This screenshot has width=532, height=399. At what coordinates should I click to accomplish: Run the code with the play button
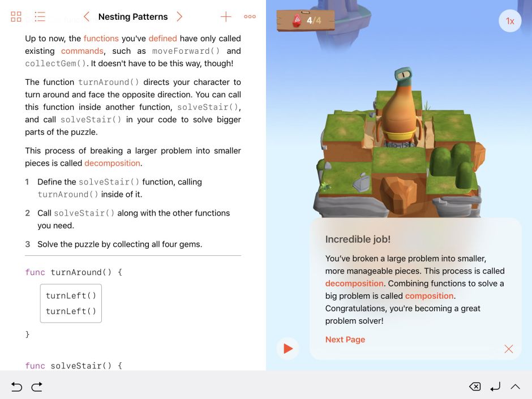click(x=288, y=349)
